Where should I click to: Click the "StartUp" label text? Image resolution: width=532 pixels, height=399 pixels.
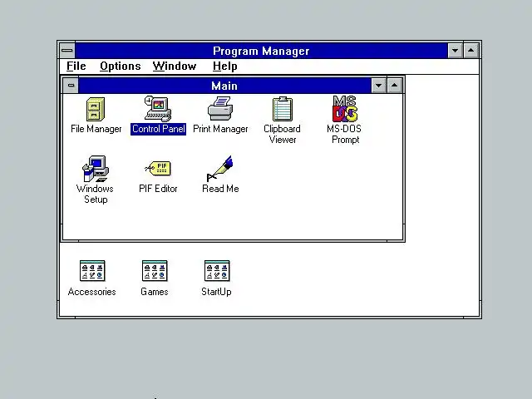(x=216, y=292)
